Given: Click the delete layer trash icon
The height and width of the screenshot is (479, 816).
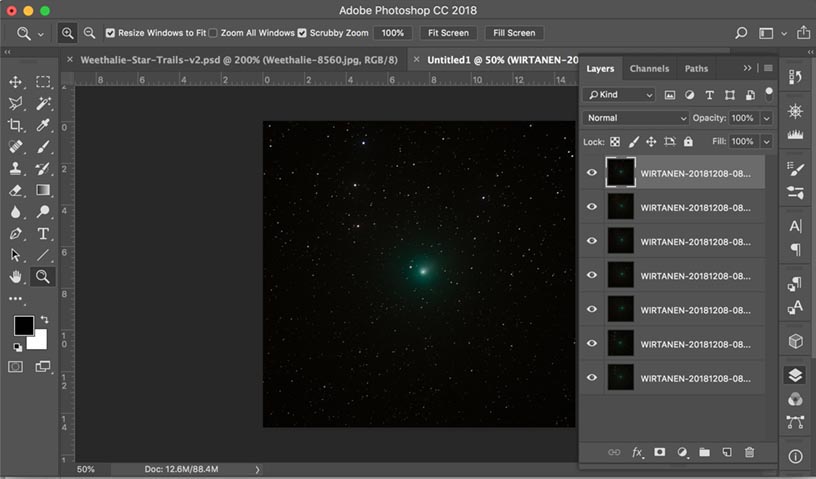Looking at the screenshot, I should click(x=749, y=452).
